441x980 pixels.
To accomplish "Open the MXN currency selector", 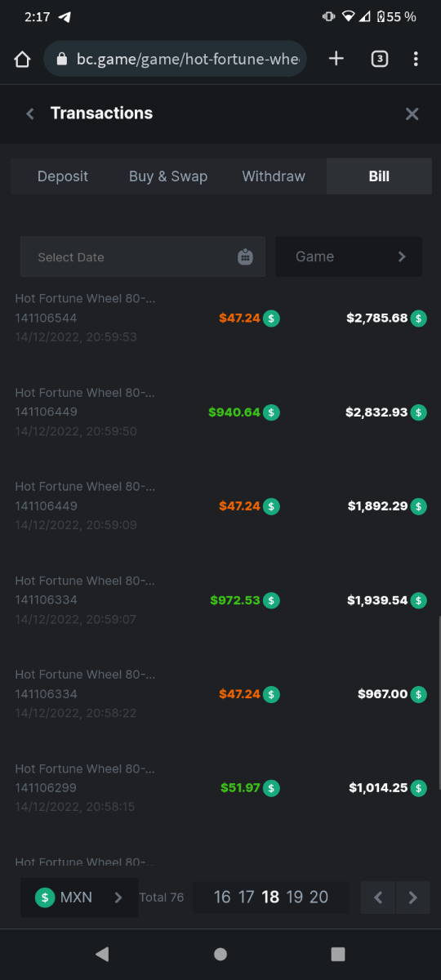I will pos(79,898).
